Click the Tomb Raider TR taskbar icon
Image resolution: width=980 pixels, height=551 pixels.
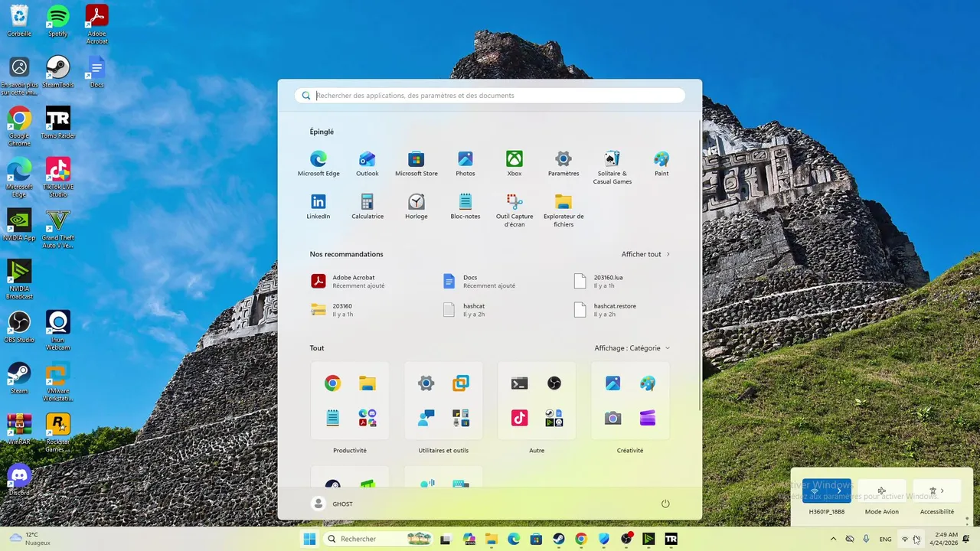[671, 539]
